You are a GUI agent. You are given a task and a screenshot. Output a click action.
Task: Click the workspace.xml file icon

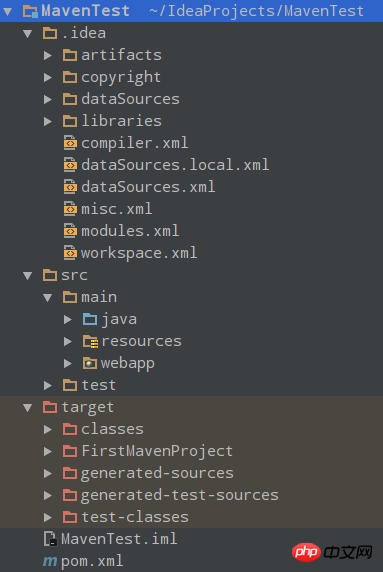click(x=70, y=253)
